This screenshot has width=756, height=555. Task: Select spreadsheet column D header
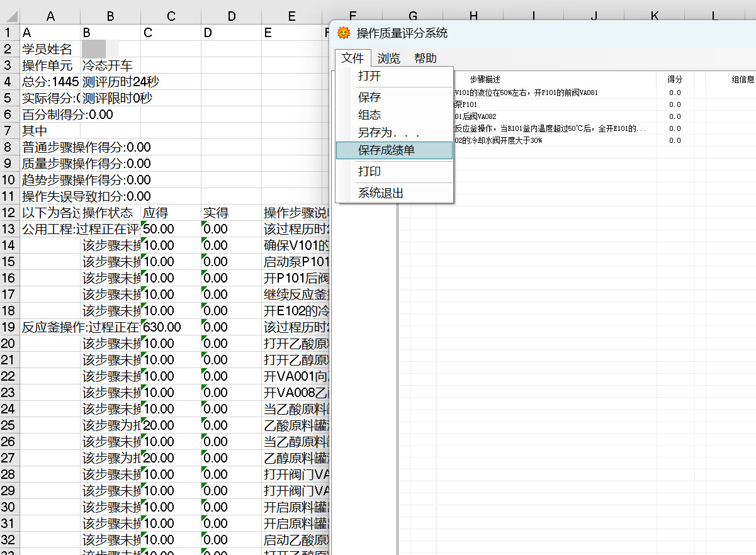click(231, 16)
